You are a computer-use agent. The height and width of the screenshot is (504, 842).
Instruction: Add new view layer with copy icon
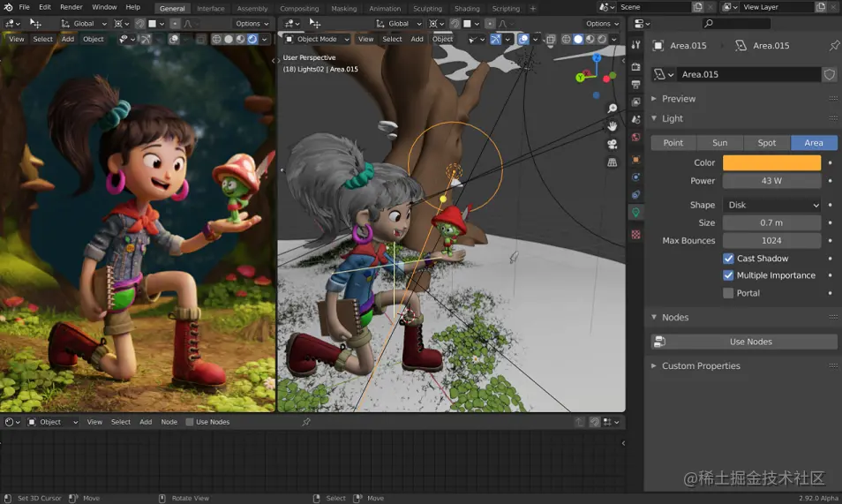coord(821,7)
